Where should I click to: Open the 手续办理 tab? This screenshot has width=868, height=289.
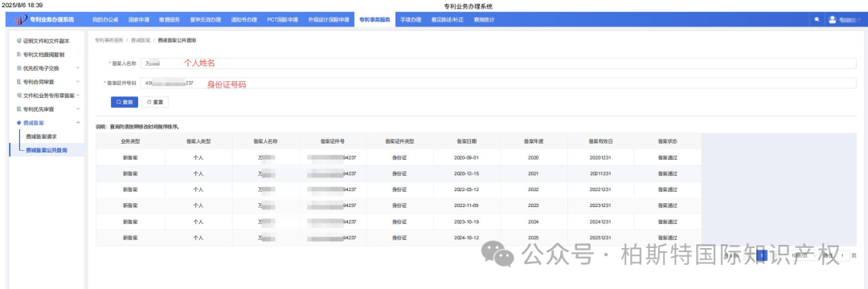[411, 20]
